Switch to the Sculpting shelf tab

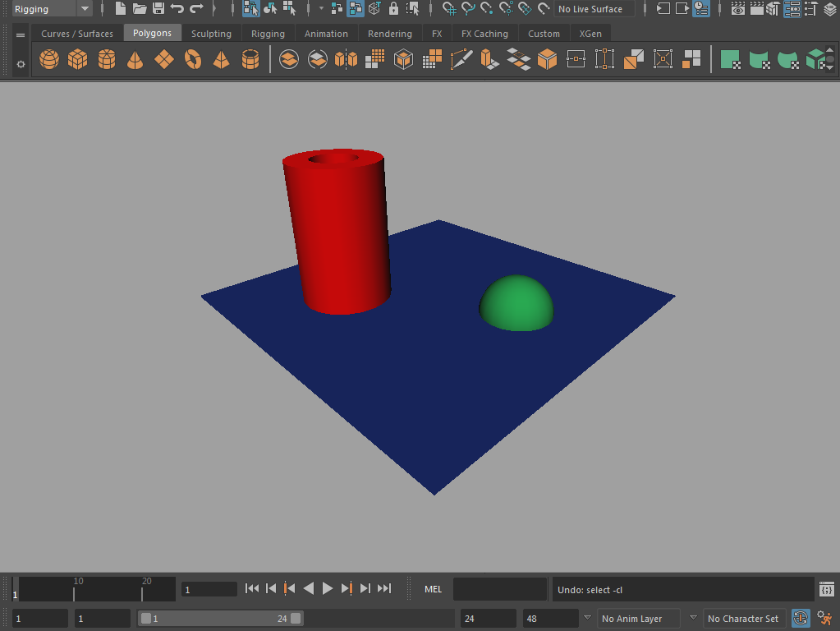211,34
